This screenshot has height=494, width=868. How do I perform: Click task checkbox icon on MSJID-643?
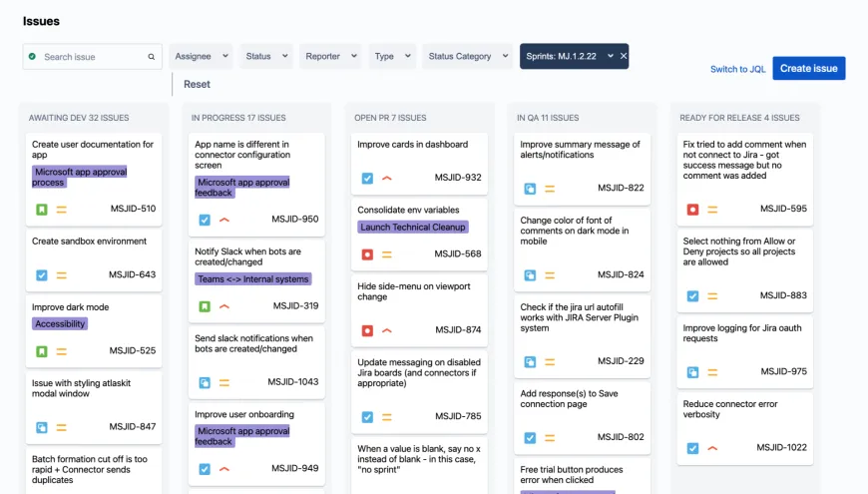coord(42,275)
